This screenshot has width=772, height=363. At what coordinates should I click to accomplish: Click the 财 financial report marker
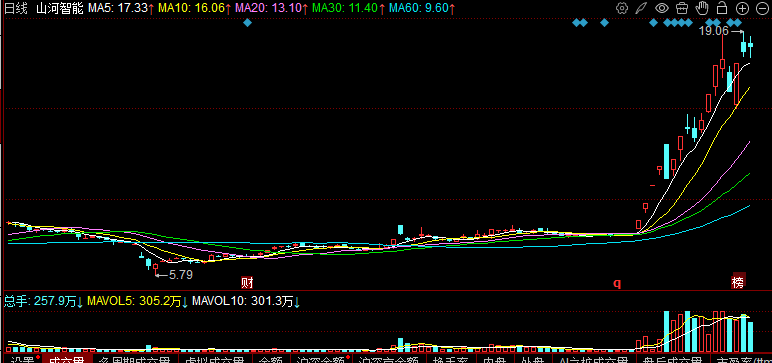(x=247, y=283)
